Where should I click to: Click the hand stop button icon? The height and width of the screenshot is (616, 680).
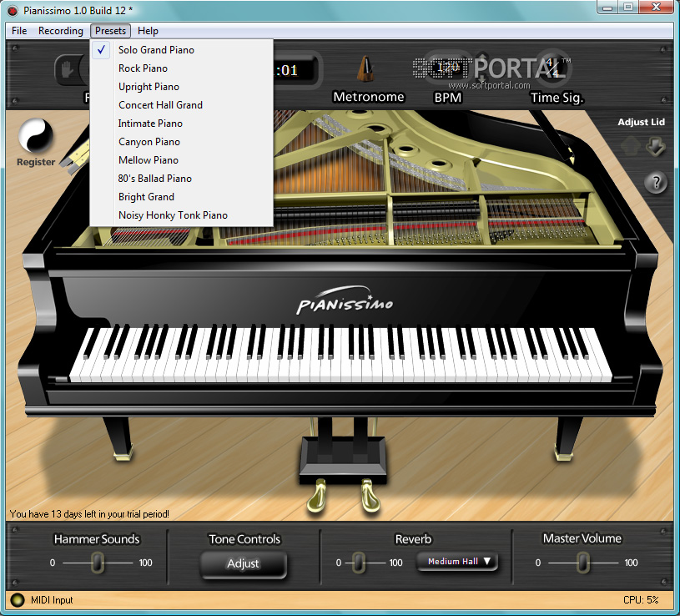(68, 69)
